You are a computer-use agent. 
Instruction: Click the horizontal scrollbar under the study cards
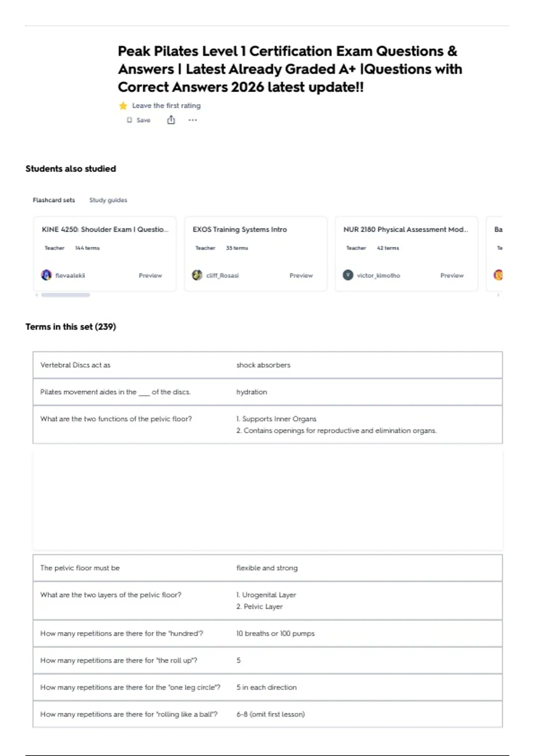tap(65, 295)
